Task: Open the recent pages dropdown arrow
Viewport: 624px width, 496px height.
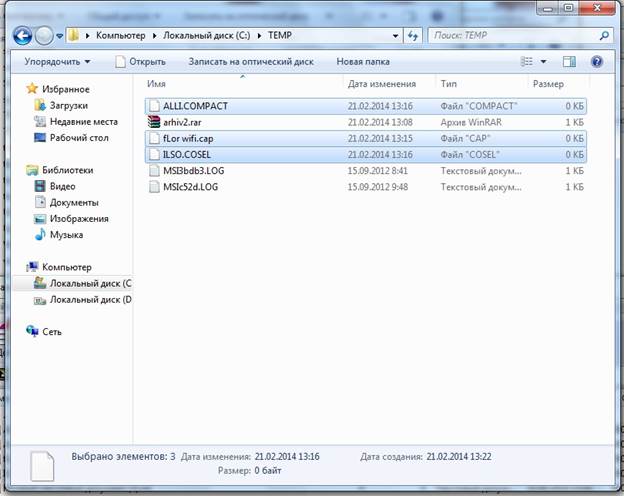Action: (59, 36)
